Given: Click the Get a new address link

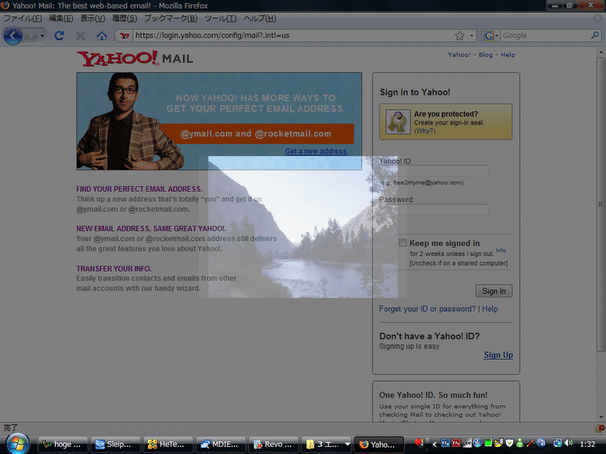Looking at the screenshot, I should pos(316,151).
